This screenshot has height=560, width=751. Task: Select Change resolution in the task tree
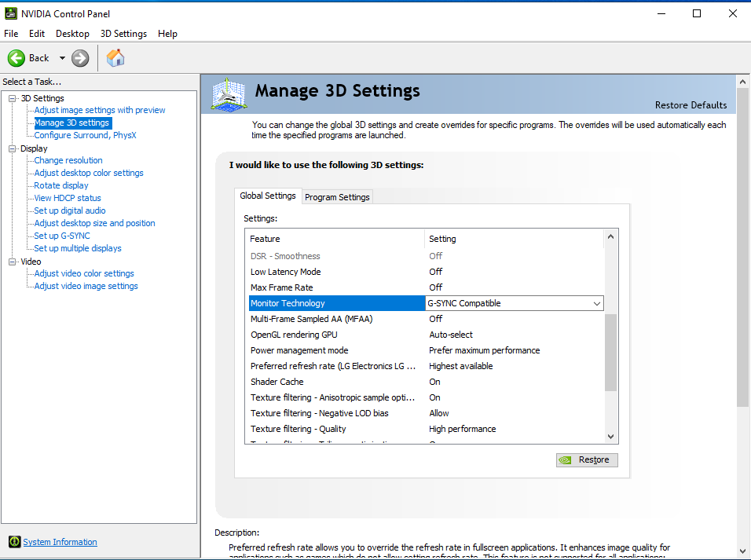click(68, 160)
